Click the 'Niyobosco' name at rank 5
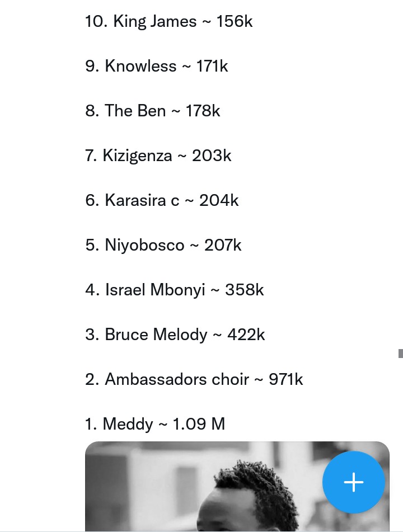The width and height of the screenshot is (403, 532). [x=144, y=245]
